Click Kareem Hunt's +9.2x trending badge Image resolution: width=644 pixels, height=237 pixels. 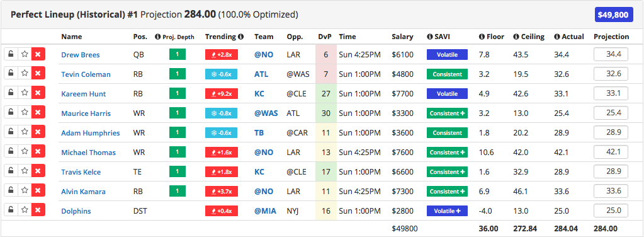click(x=222, y=94)
